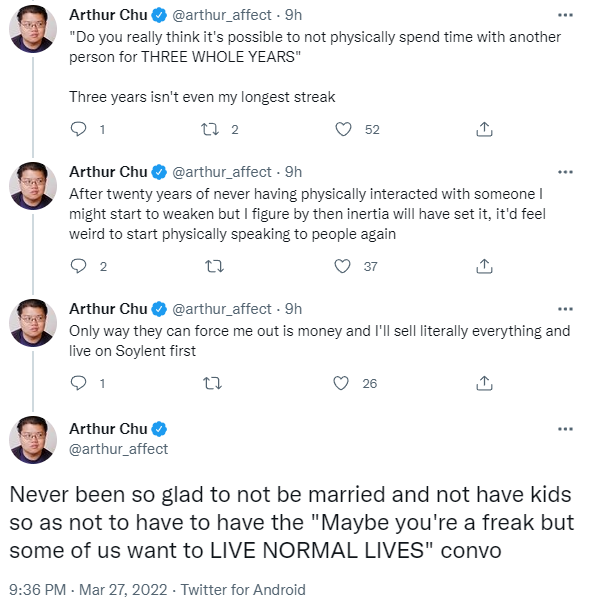
Task: Reply to the Soylent tweet
Action: point(78,383)
